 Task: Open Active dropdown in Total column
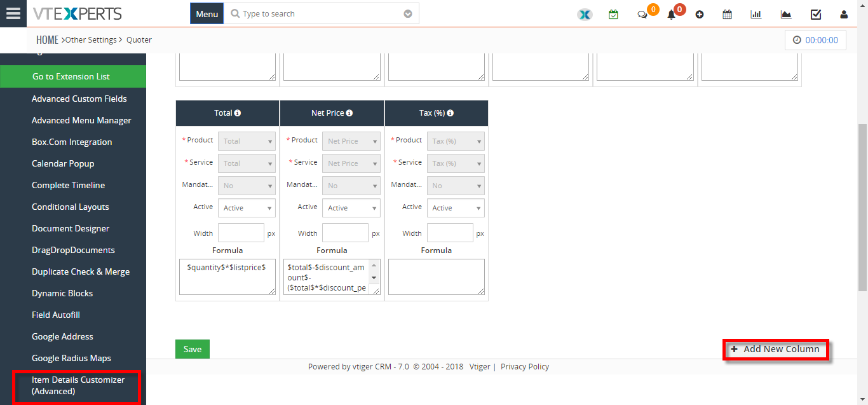pos(247,208)
